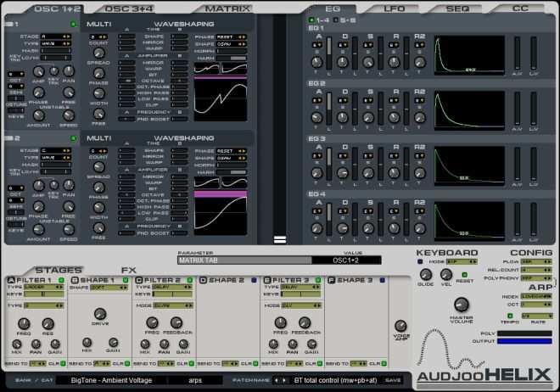560x392 pixels.
Task: Click the Filter 3 Freq knob
Action: [281, 322]
